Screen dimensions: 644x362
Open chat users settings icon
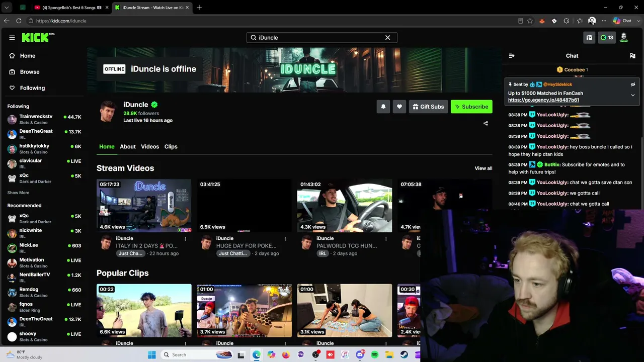coord(632,56)
